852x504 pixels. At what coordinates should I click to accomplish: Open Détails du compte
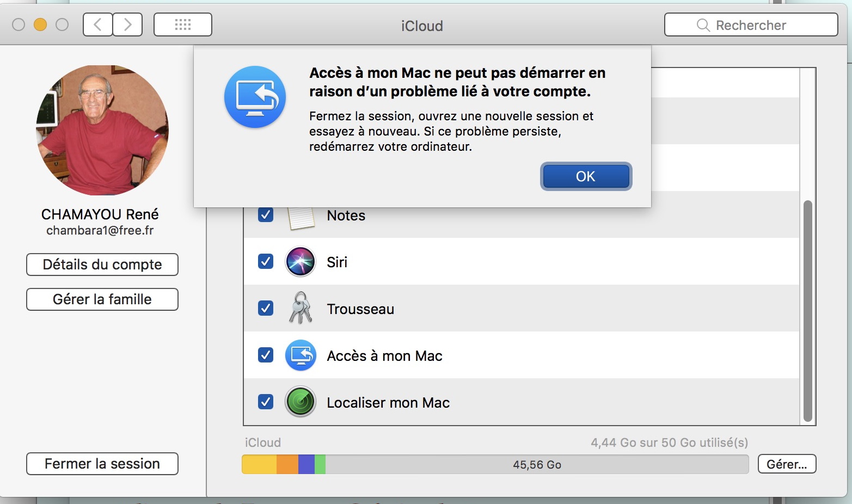point(102,265)
